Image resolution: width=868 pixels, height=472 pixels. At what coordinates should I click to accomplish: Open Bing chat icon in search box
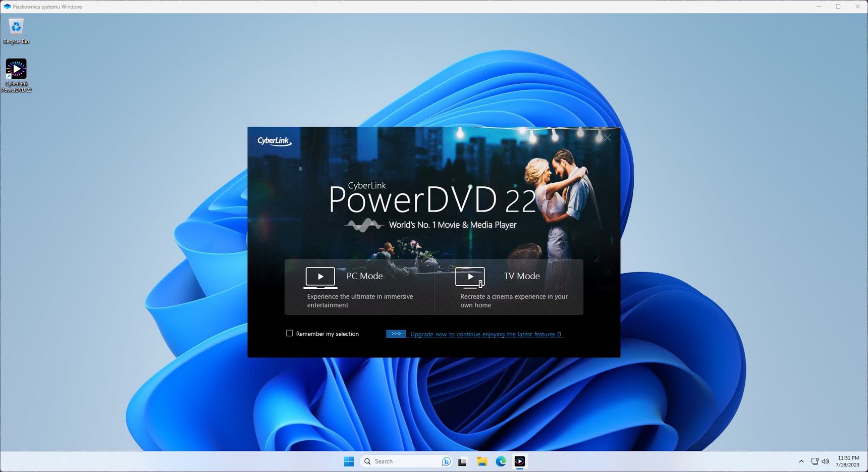(446, 461)
